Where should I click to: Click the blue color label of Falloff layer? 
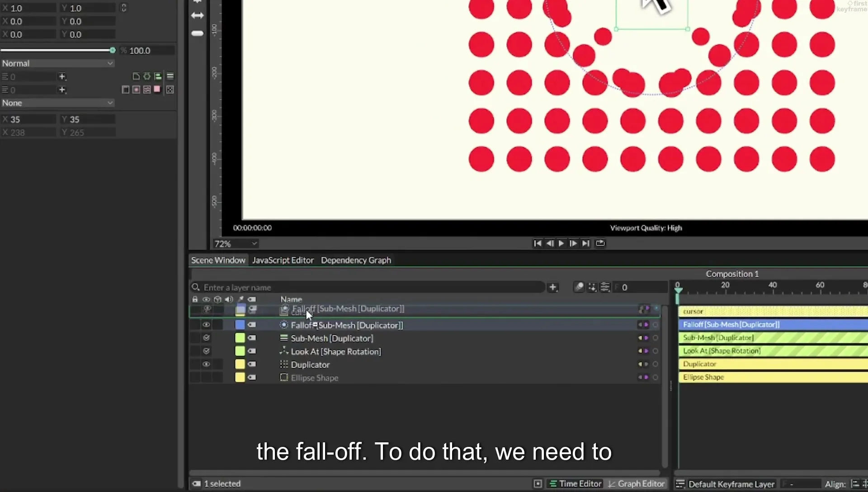click(x=240, y=325)
